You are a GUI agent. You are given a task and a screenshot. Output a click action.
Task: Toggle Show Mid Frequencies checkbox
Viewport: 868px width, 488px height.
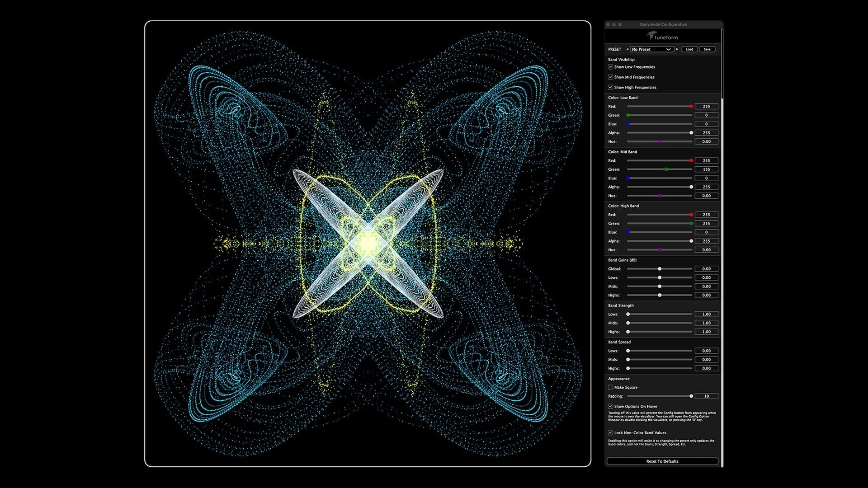coord(610,77)
